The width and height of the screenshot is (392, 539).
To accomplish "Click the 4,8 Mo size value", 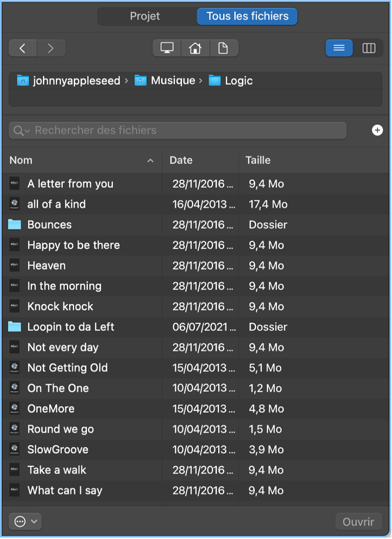I will click(x=266, y=409).
